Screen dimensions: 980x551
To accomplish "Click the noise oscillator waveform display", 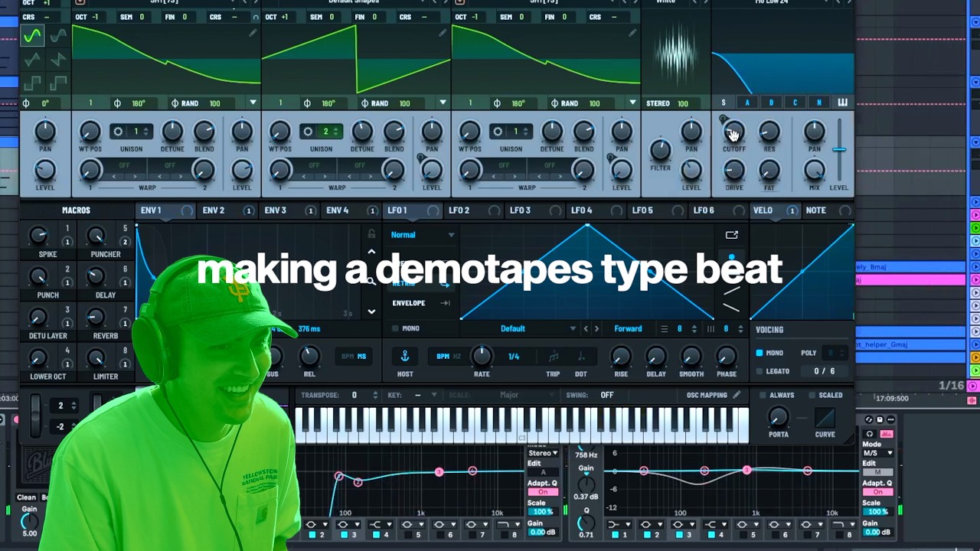I will pos(676,56).
